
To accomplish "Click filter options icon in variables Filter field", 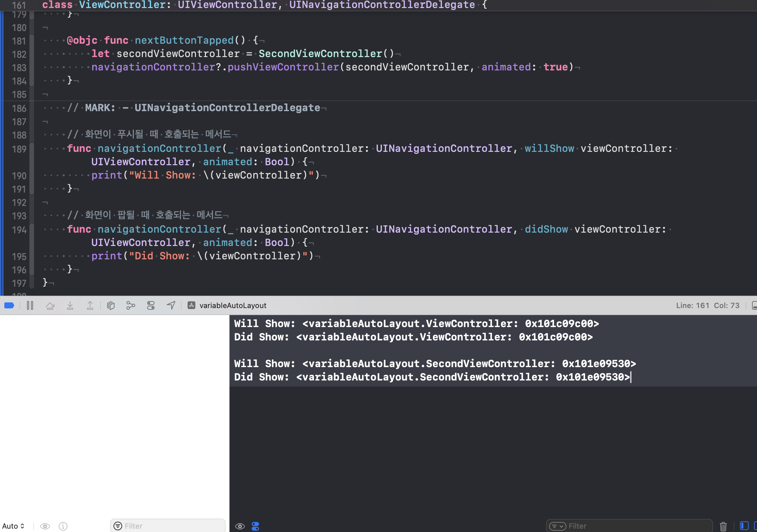I will pos(118,526).
